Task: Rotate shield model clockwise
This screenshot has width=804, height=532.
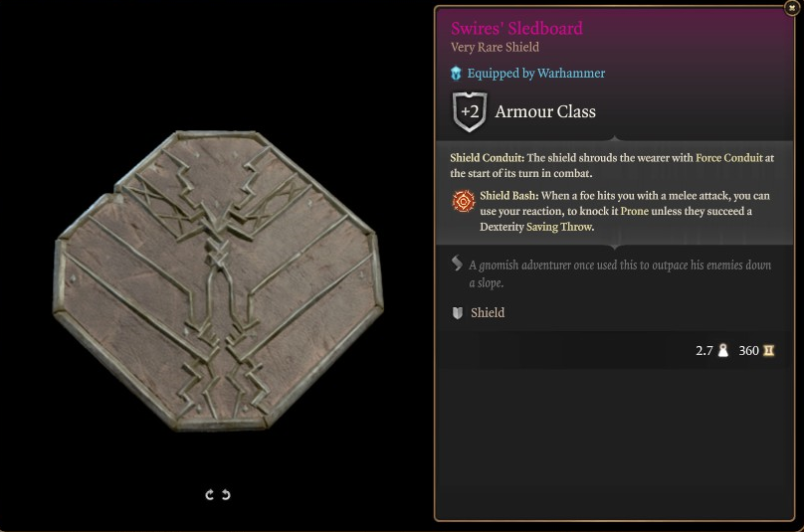Action: [x=209, y=494]
